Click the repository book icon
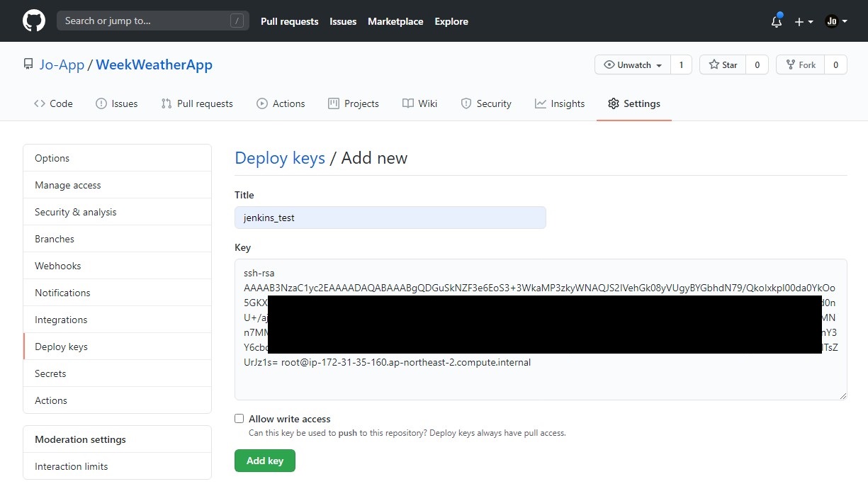868x501 pixels. tap(28, 64)
